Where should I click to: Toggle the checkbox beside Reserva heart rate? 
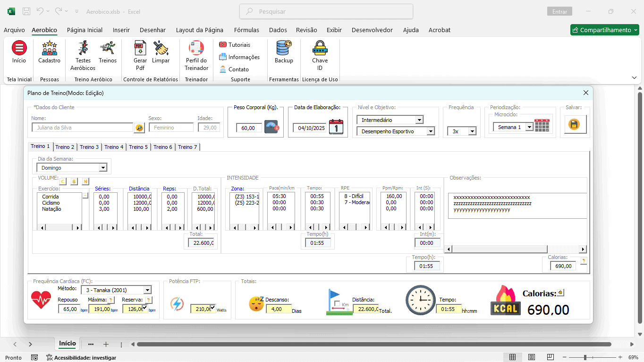click(144, 308)
